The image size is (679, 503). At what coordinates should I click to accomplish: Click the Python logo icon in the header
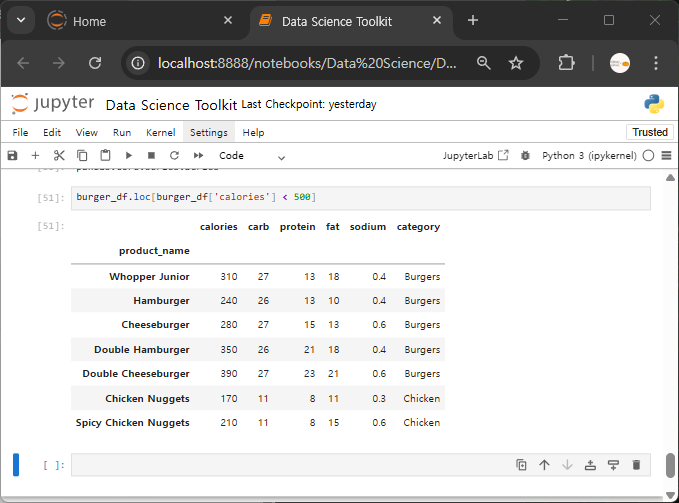point(654,104)
